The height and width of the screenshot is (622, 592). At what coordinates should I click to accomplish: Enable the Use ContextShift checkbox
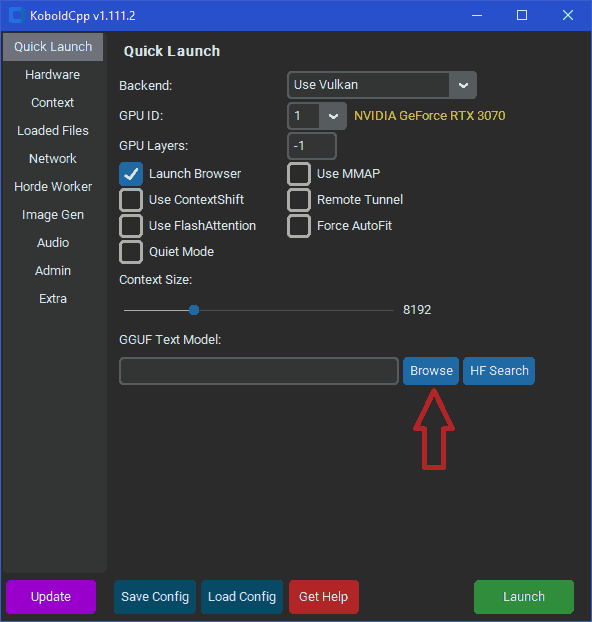click(x=131, y=200)
